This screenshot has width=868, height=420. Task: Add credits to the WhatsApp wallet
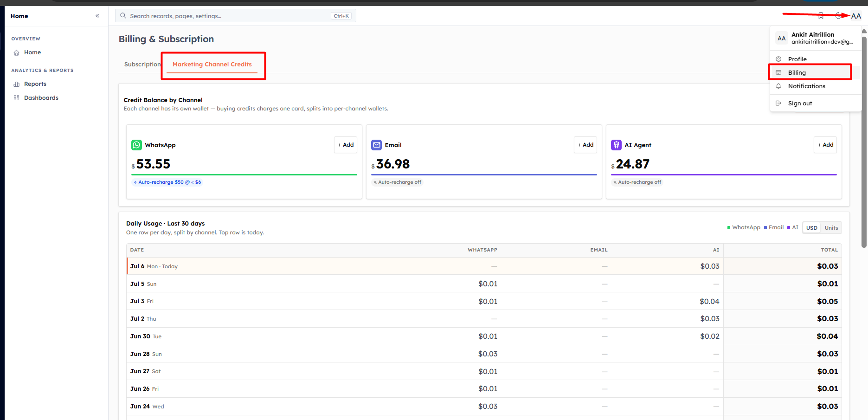[346, 145]
